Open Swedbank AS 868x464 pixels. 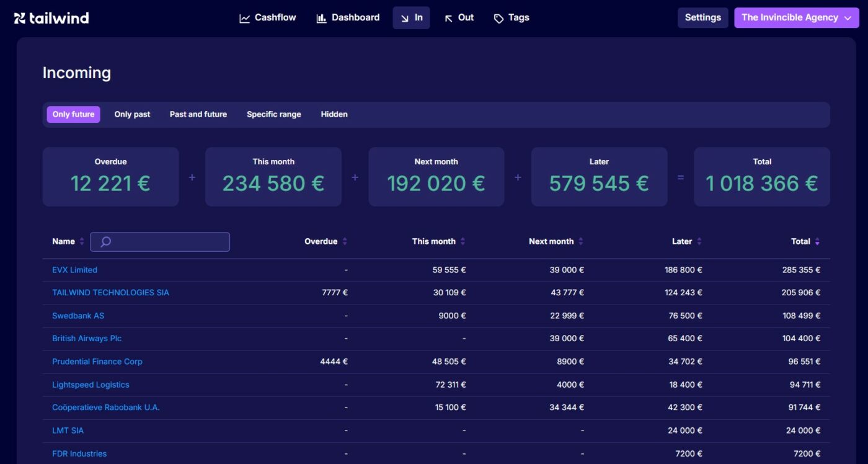click(78, 316)
